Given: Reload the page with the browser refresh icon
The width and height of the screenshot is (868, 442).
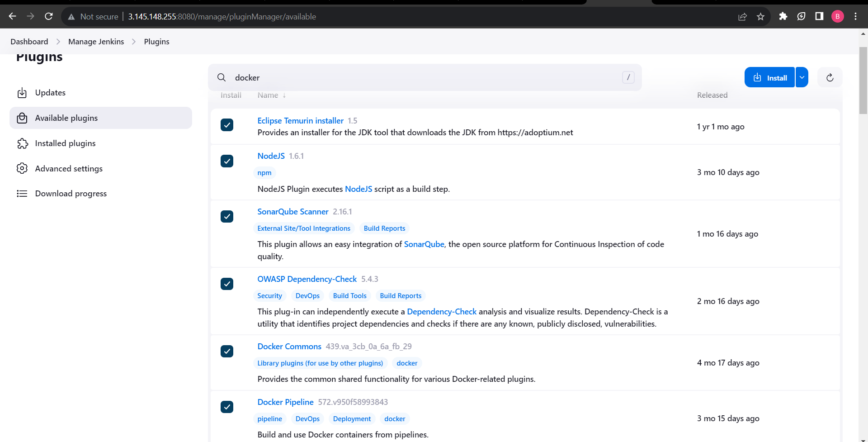Looking at the screenshot, I should [49, 16].
